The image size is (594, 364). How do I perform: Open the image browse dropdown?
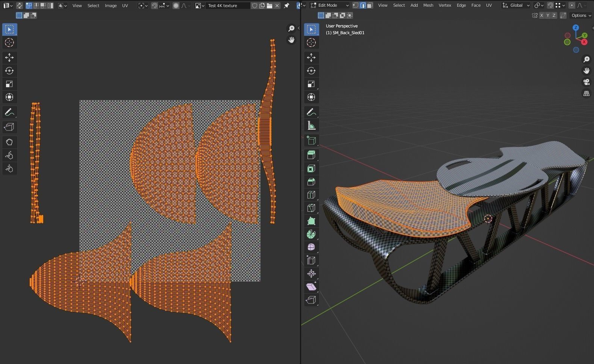[x=200, y=6]
